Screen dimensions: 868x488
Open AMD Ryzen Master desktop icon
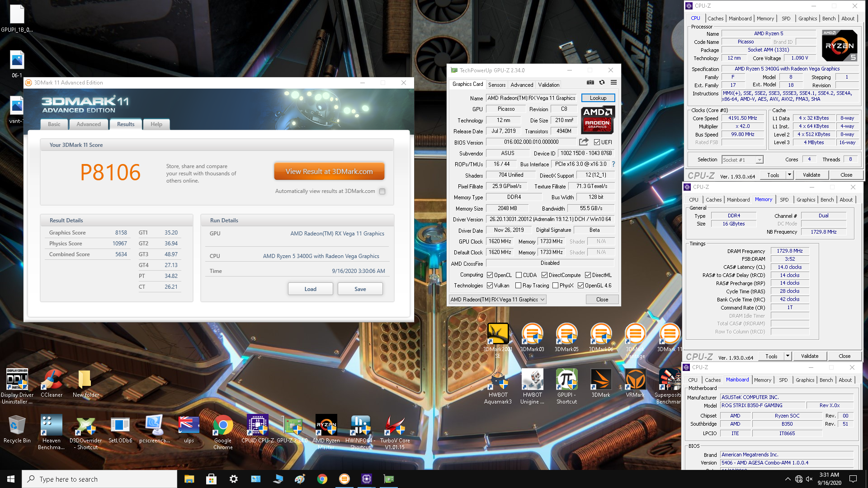coord(326,432)
